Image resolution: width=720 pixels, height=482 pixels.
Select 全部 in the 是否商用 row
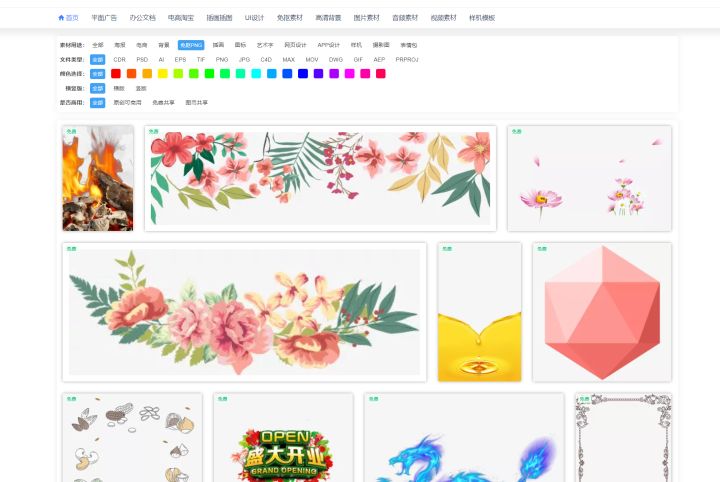pos(97,102)
